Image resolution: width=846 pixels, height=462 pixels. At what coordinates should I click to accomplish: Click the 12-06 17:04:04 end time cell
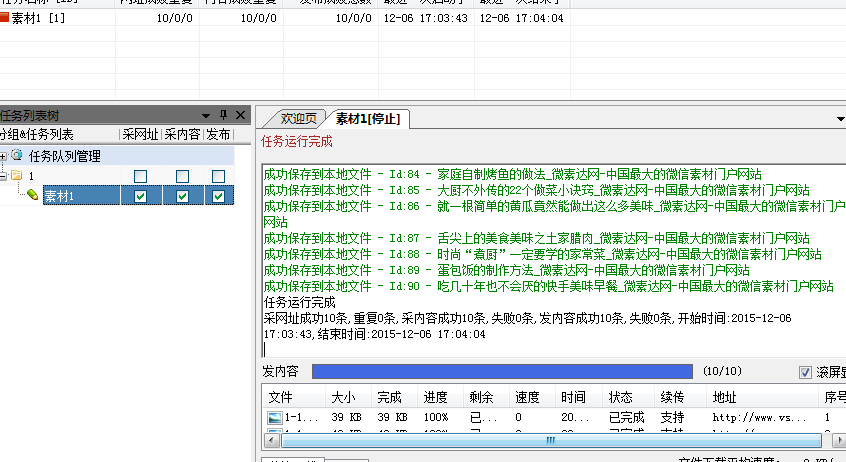[522, 18]
